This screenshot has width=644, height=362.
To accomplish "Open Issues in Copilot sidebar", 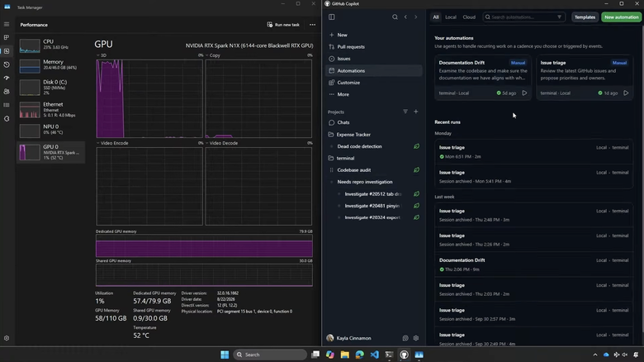I will pyautogui.click(x=373, y=59).
